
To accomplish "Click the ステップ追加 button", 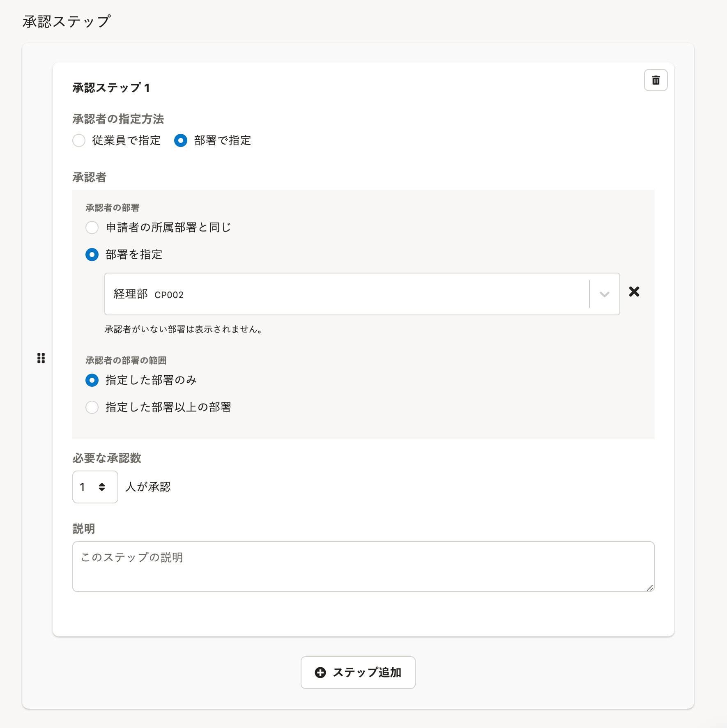I will [x=358, y=673].
